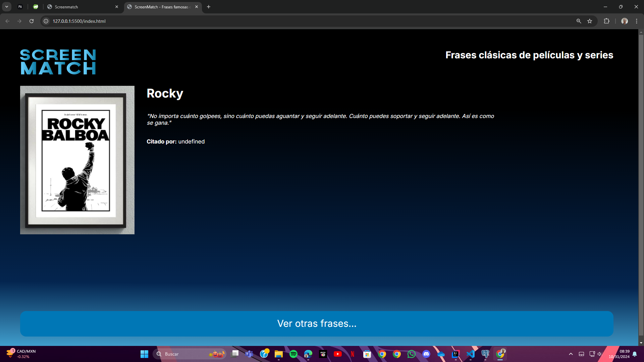Switch to the pinned Spring leaf tab
Screen dimensions: 644x362
tap(36, 7)
